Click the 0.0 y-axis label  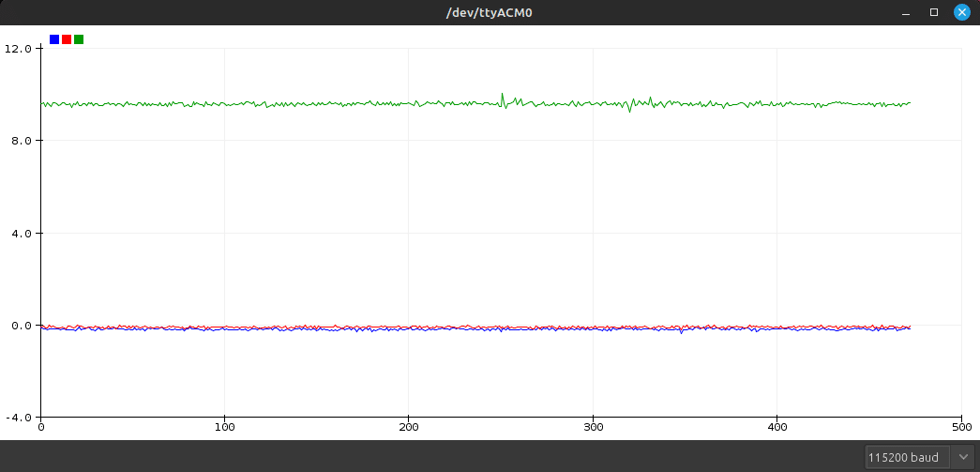point(21,326)
